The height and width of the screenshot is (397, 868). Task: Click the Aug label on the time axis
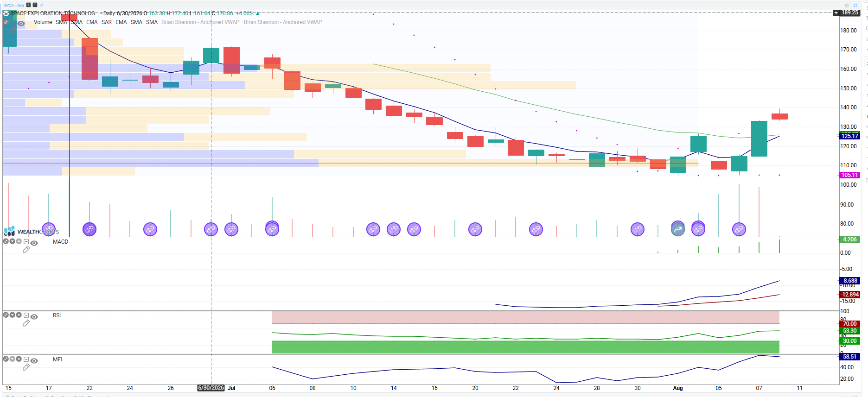(678, 388)
